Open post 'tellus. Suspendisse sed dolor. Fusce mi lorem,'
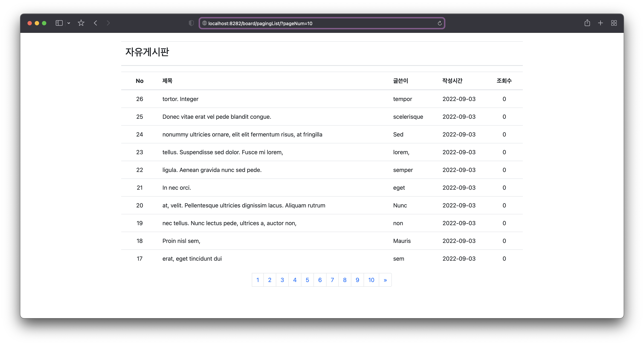 (223, 152)
